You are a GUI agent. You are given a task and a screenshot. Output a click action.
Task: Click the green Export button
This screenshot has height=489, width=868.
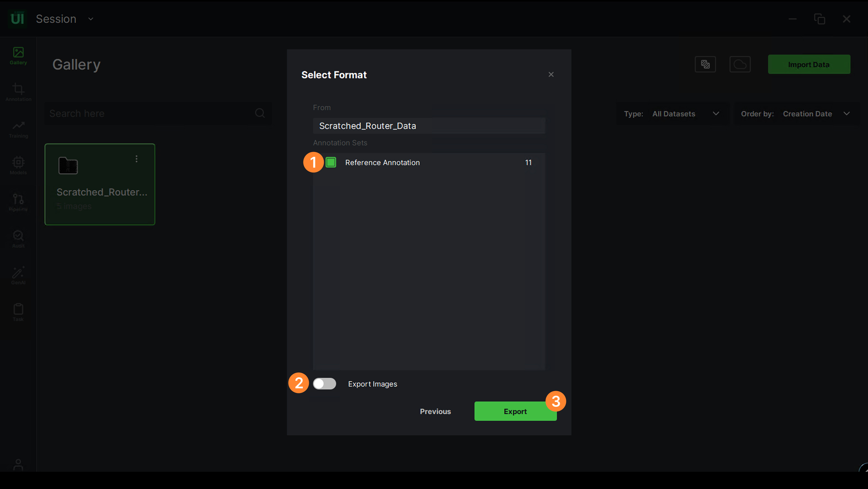[515, 411]
